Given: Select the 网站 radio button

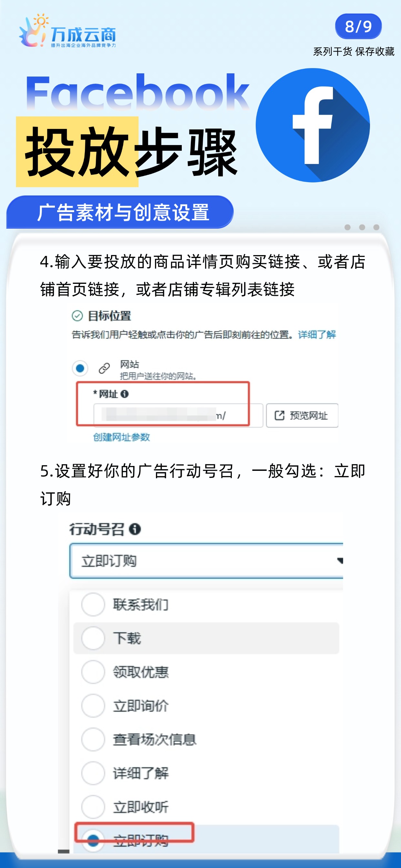Looking at the screenshot, I should [80, 368].
